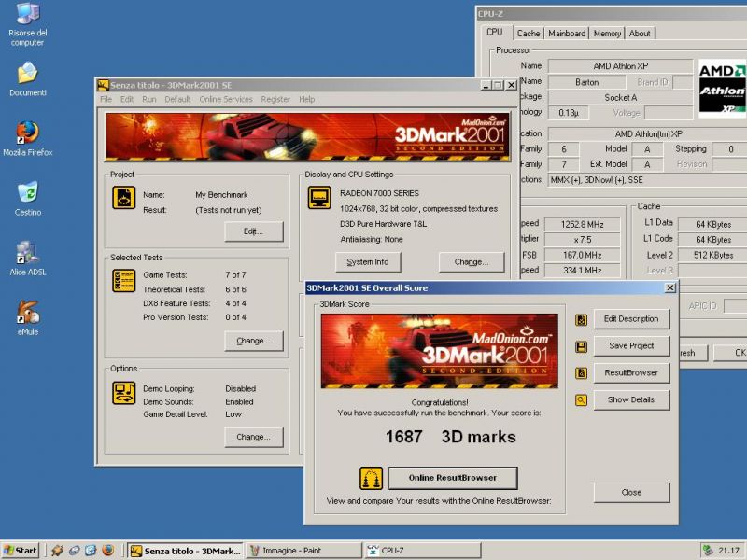Click Show Details button
Viewport: 747px width, 560px height.
tap(631, 400)
